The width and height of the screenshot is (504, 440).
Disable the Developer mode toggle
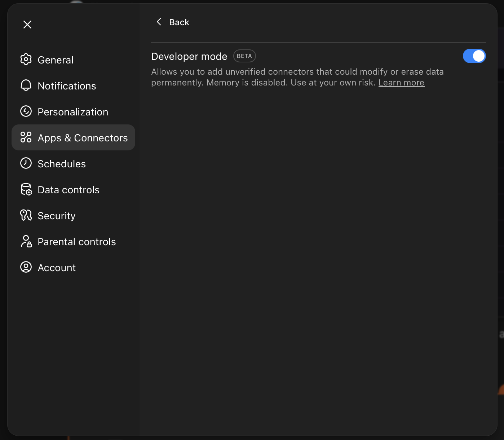[x=474, y=56]
